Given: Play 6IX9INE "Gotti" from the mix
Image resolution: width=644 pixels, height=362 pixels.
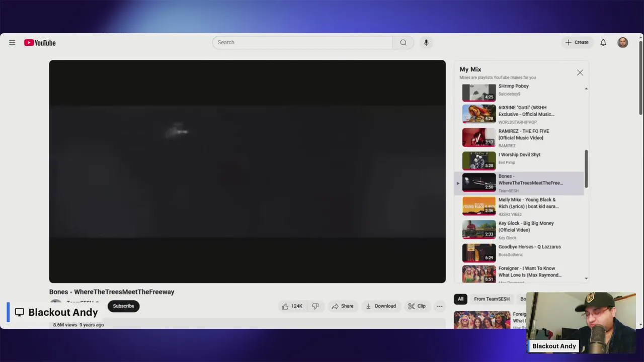Looking at the screenshot, I should pos(519,114).
